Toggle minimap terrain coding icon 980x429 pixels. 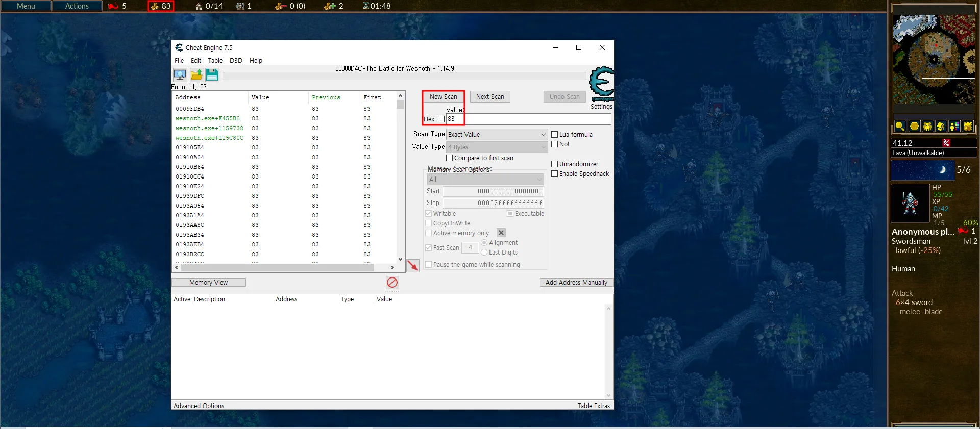coord(967,126)
